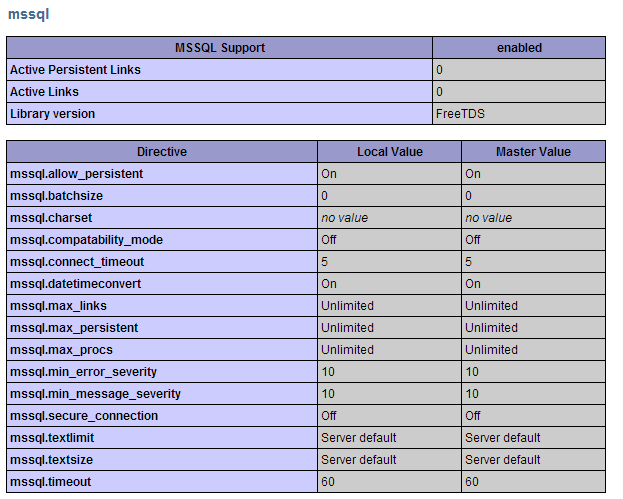Select the Library version row label
The height and width of the screenshot is (499, 623).
(52, 114)
